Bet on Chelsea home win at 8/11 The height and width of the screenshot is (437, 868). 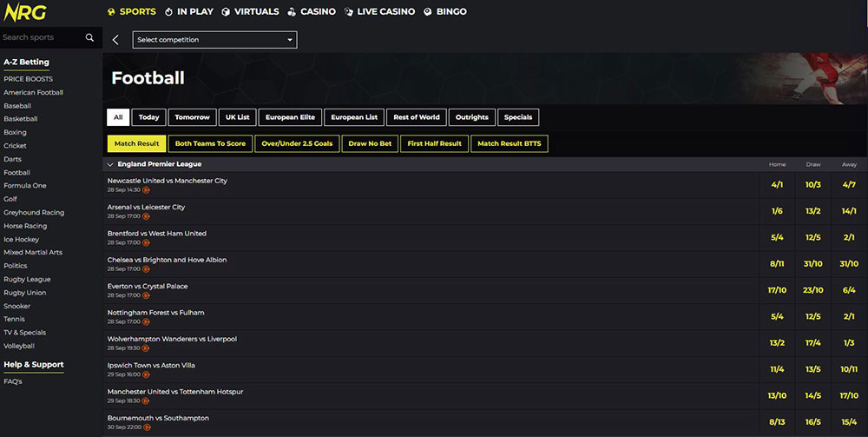(777, 263)
